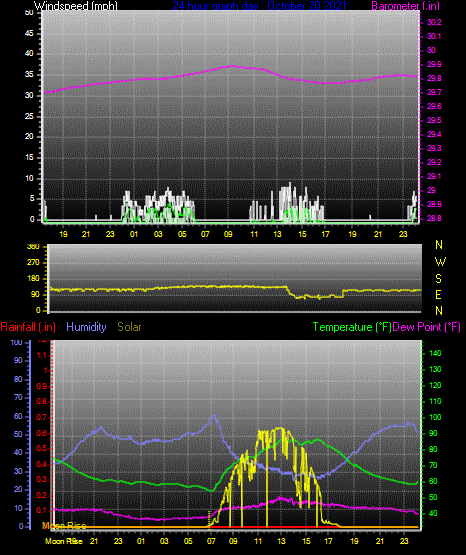466x555 pixels.
Task: Click the 28.9 barometer axis value
Action: 434,205
